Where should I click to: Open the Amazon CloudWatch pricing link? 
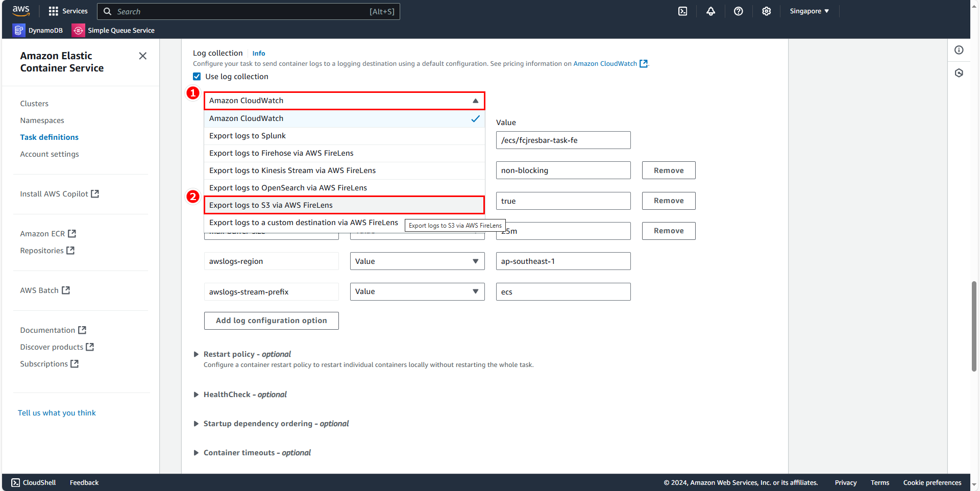[605, 64]
